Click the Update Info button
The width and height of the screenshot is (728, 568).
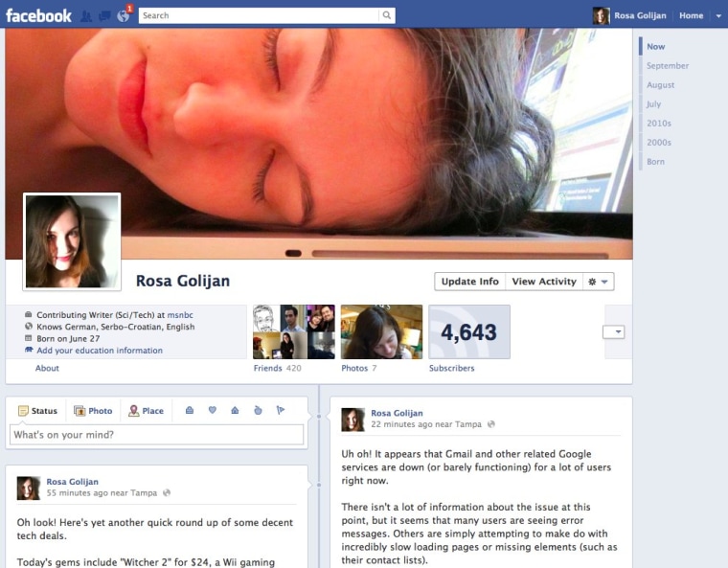[x=470, y=282]
